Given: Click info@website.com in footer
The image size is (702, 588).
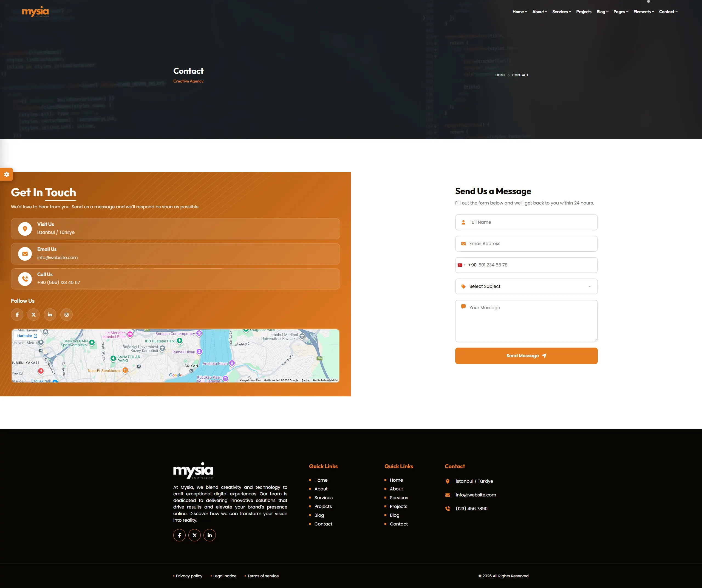Looking at the screenshot, I should [x=476, y=495].
